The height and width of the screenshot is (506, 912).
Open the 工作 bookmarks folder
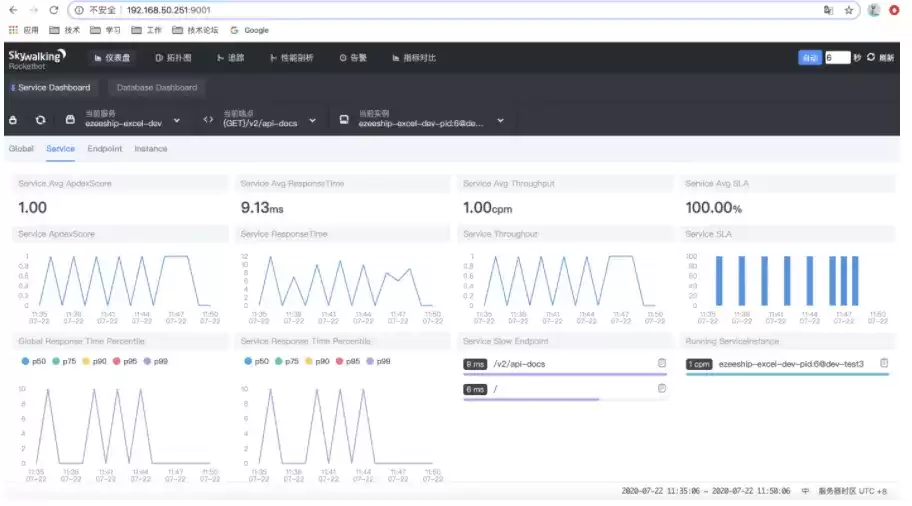coord(146,30)
